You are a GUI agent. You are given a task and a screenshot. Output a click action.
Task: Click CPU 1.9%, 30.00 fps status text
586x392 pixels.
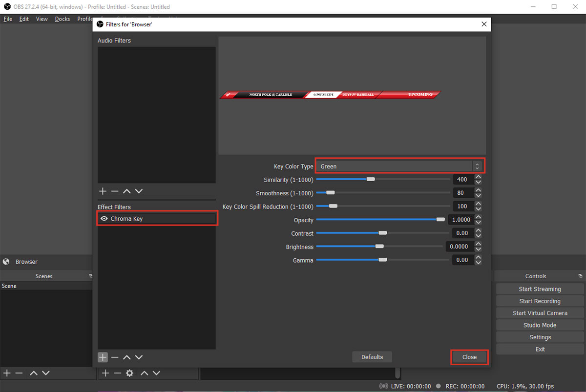526,386
